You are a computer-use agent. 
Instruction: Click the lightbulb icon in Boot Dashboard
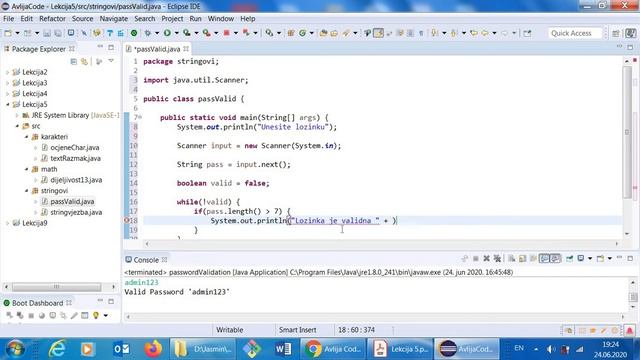pos(96,315)
